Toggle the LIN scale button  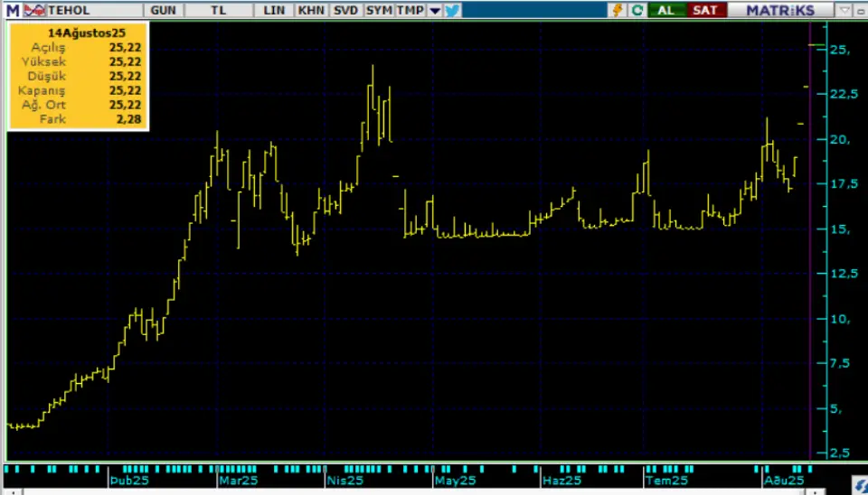(x=274, y=10)
